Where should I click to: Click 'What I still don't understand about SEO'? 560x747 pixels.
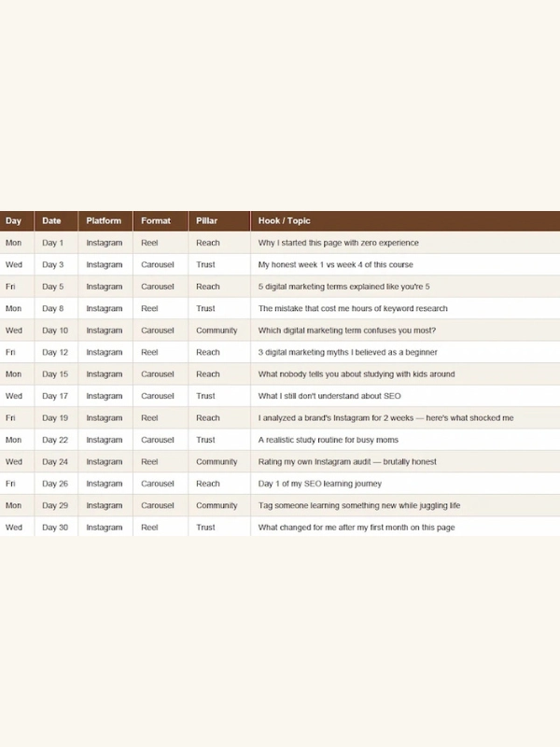329,396
